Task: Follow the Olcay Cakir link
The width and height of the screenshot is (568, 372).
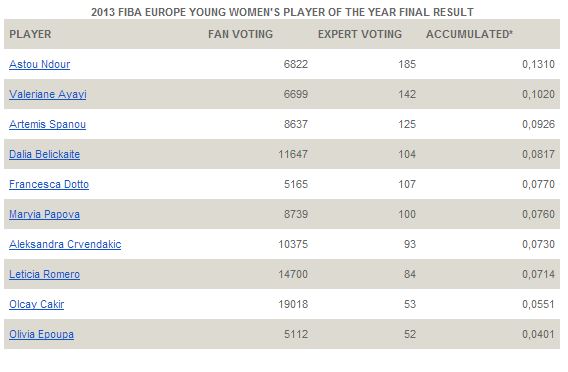Action: click(37, 305)
